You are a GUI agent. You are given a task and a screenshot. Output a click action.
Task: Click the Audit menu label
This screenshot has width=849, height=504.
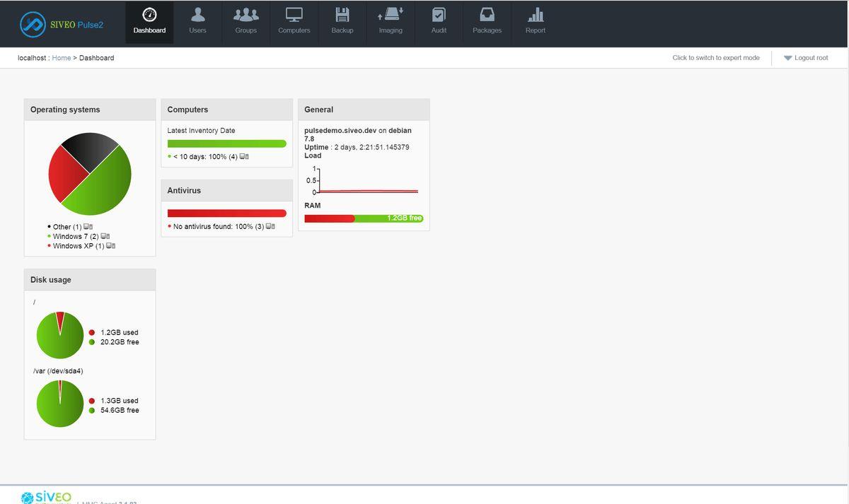[x=439, y=30]
